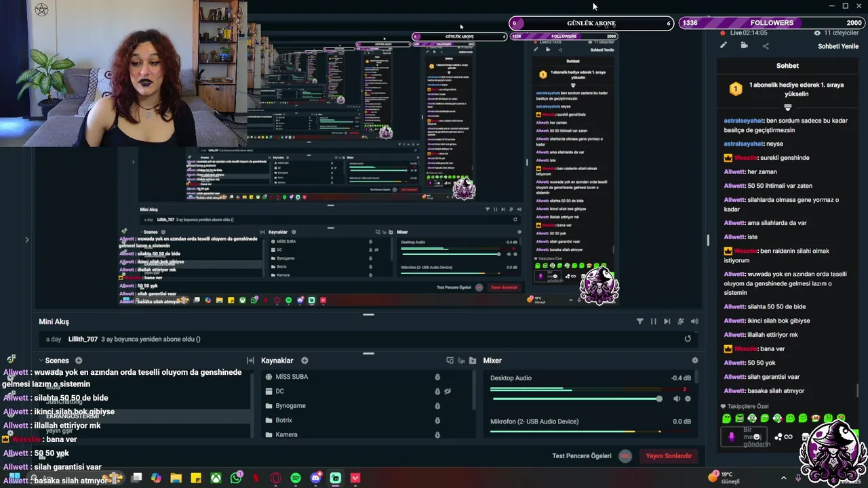End the stream with Yayını Sonlandır
The width and height of the screenshot is (868, 488).
click(x=669, y=456)
